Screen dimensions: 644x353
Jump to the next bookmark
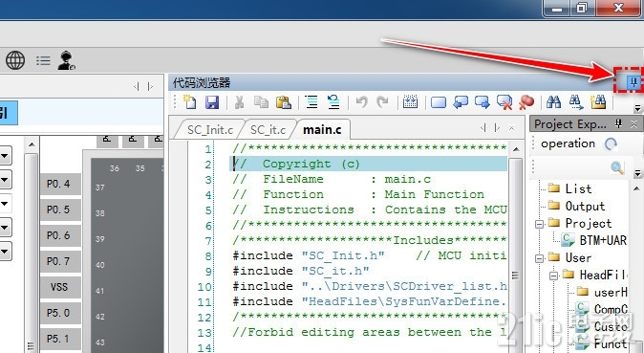point(483,102)
